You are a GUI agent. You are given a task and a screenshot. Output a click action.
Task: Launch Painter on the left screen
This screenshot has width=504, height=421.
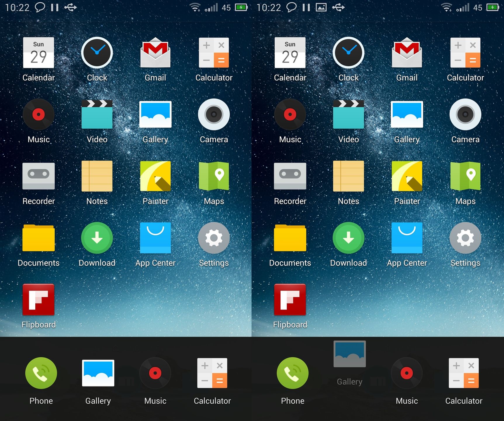click(x=155, y=176)
